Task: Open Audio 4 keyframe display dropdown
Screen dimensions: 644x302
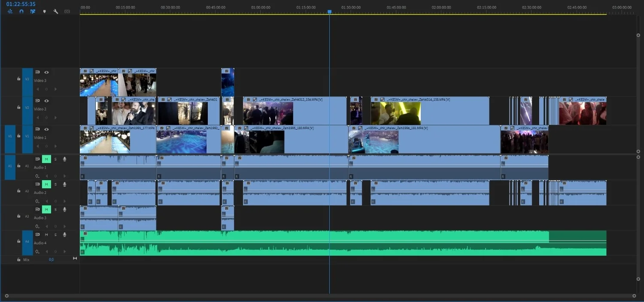Action: pyautogui.click(x=37, y=251)
